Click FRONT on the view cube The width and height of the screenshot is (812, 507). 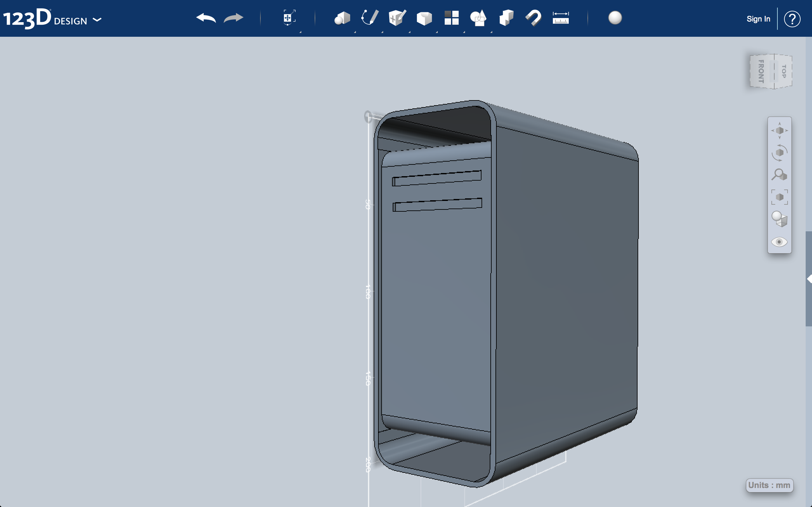(761, 71)
